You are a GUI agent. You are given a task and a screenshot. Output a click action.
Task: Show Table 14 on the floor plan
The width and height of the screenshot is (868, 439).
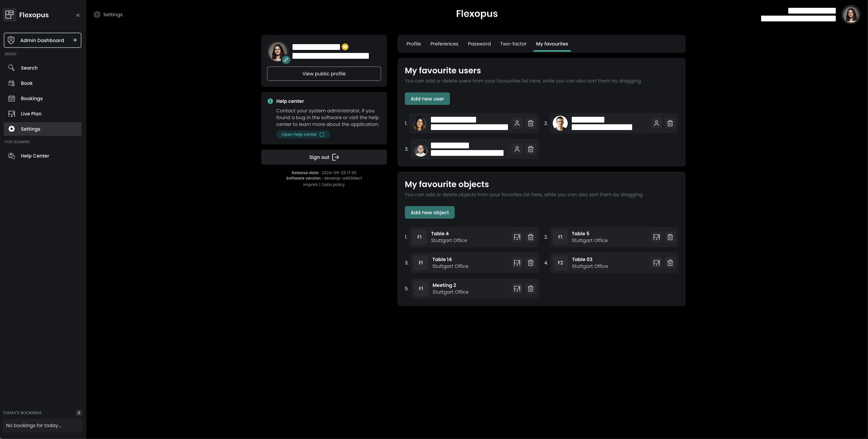pyautogui.click(x=517, y=263)
